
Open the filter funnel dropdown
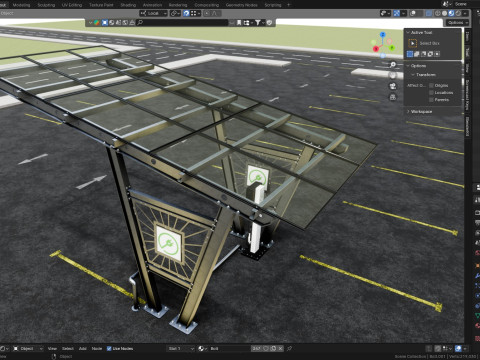[x=259, y=22]
